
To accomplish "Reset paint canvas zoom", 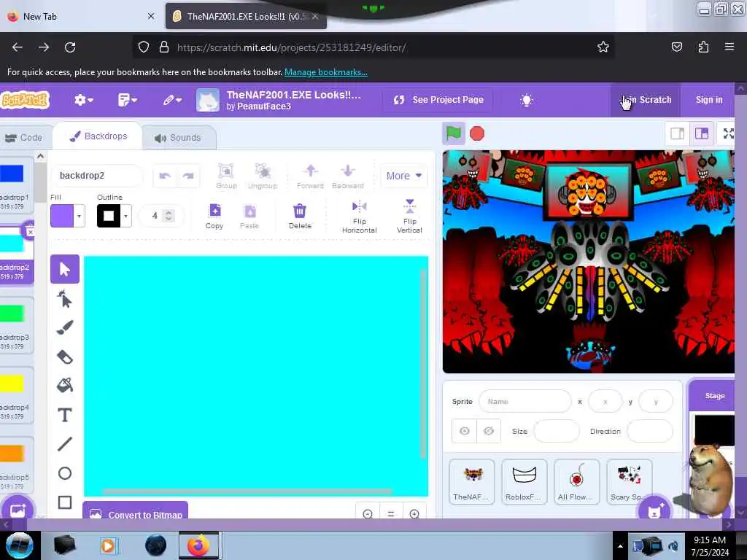I will [x=391, y=514].
